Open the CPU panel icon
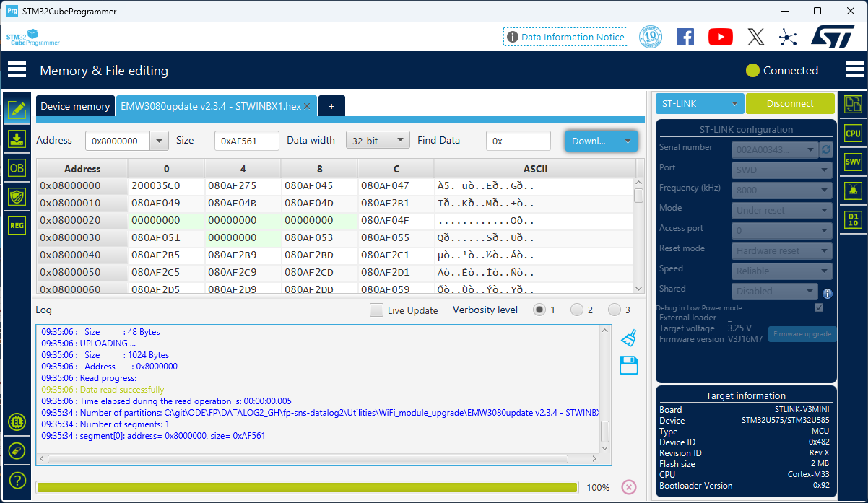The image size is (868, 503). pos(853,133)
